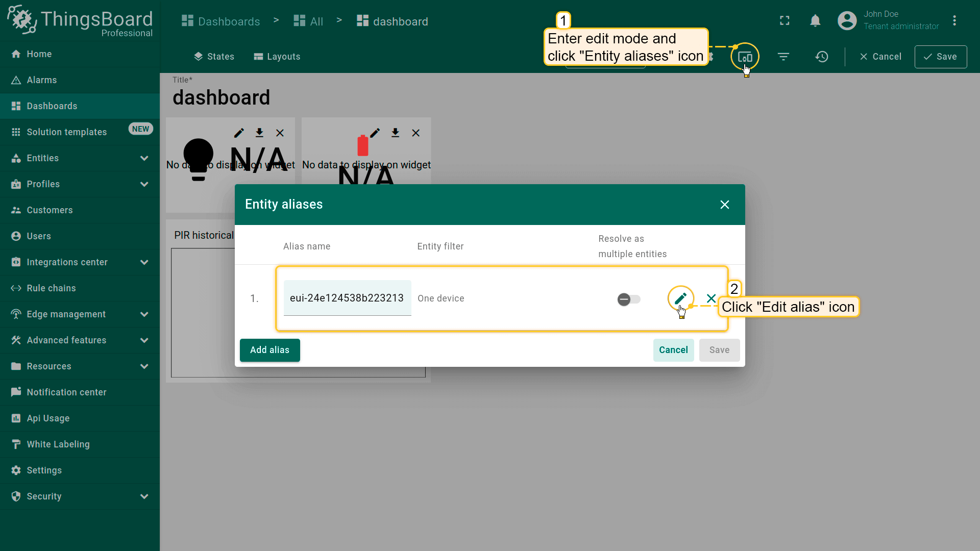Click the Add alias button

[269, 350]
